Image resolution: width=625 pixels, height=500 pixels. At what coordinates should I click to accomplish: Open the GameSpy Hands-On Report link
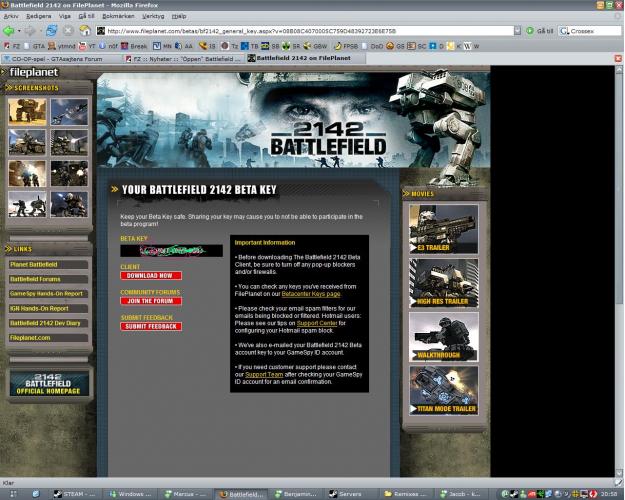48,294
